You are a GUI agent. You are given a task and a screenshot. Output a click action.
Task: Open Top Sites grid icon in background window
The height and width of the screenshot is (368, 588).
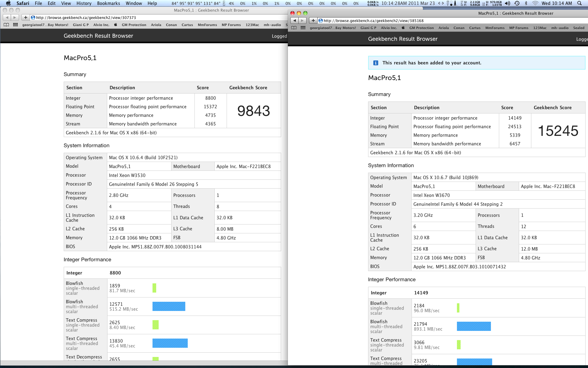pyautogui.click(x=16, y=25)
